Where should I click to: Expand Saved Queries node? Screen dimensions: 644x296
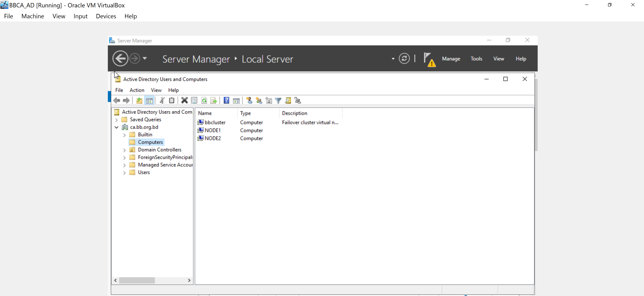[116, 120]
